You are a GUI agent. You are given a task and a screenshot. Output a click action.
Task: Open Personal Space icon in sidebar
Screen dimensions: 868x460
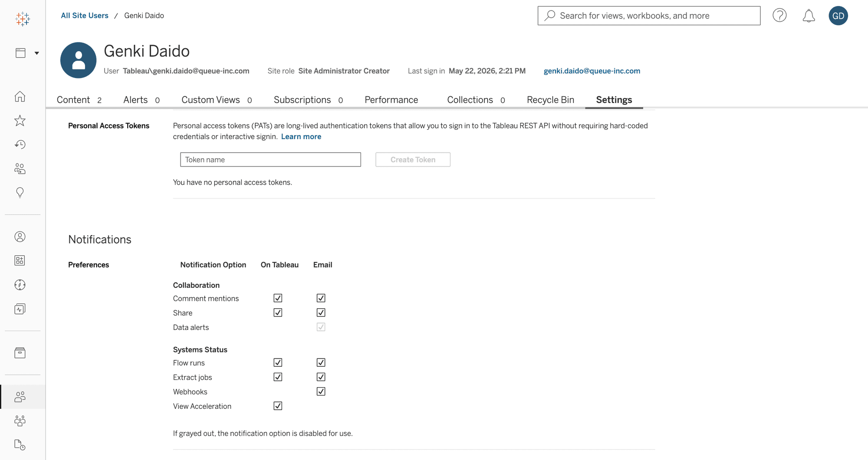click(20, 237)
